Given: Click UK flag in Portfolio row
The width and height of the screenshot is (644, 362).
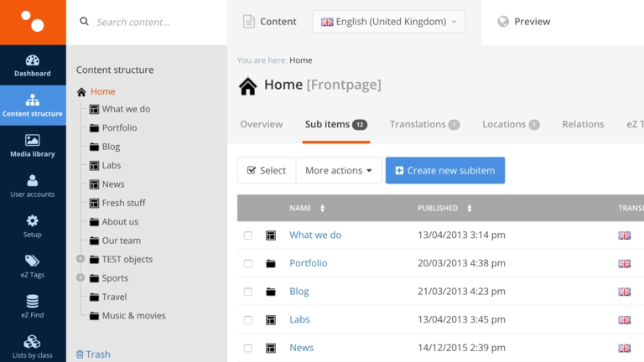Looking at the screenshot, I should click(624, 264).
